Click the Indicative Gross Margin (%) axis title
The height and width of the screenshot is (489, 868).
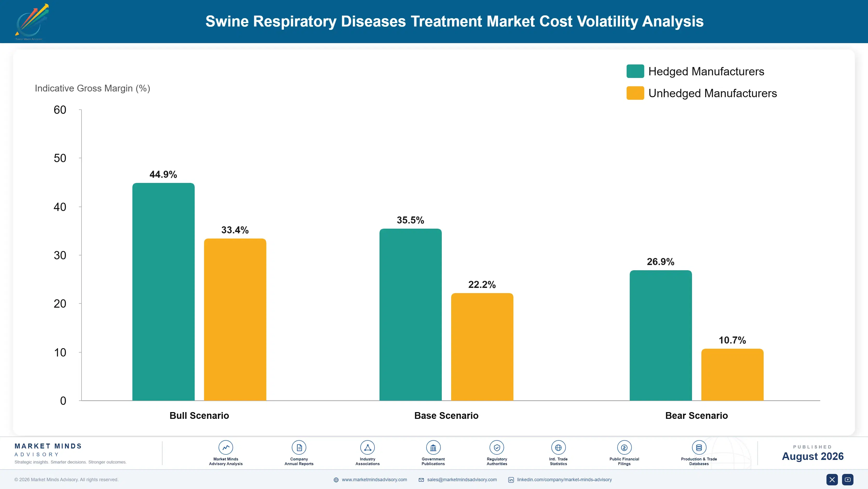point(92,88)
